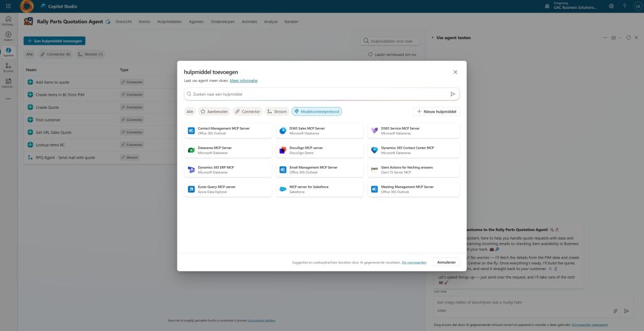Choose Dynamics 365 ERP MCP card
The image size is (644, 331).
pos(228,170)
